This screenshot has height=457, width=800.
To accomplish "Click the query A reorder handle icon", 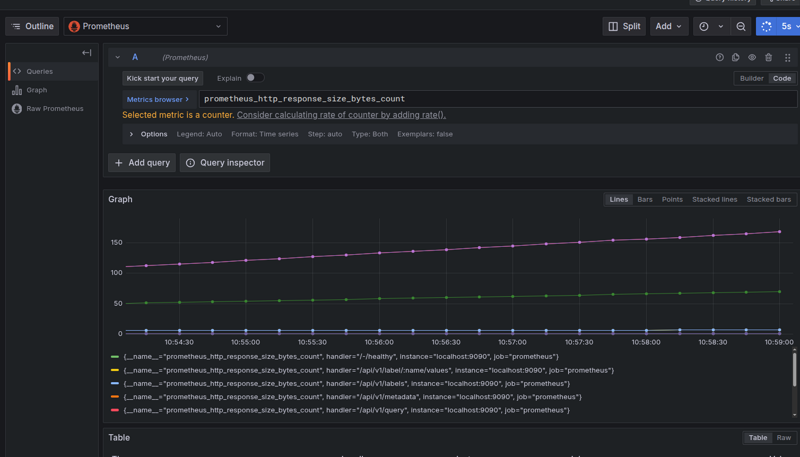I will click(788, 58).
